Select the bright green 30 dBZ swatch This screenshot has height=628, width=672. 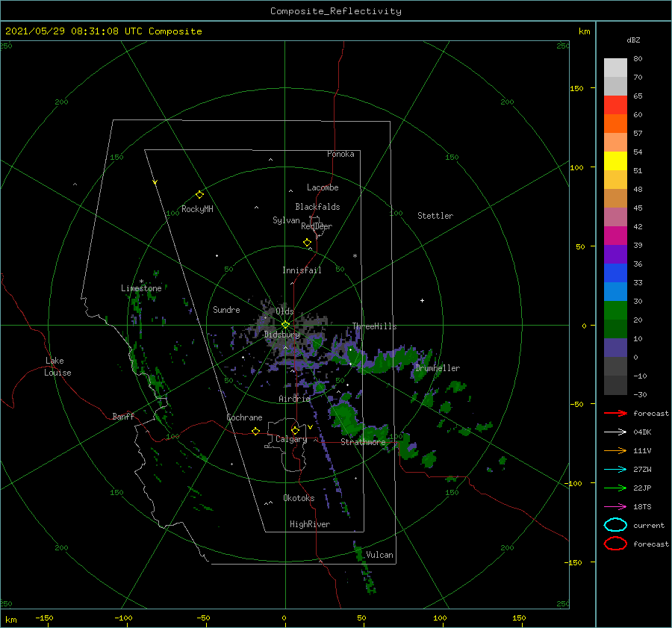615,310
